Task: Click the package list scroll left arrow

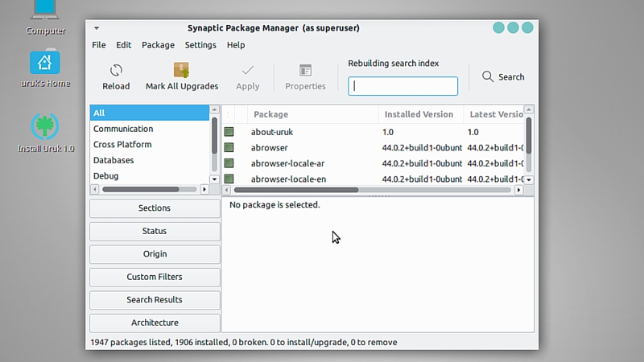Action: coord(226,190)
